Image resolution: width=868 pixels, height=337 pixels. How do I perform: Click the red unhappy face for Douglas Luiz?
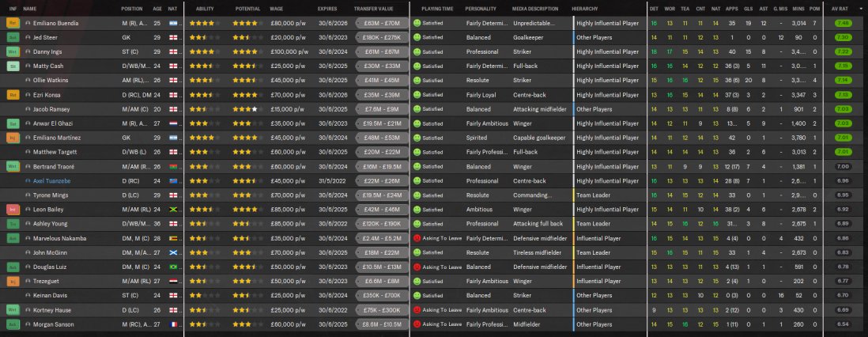417,267
